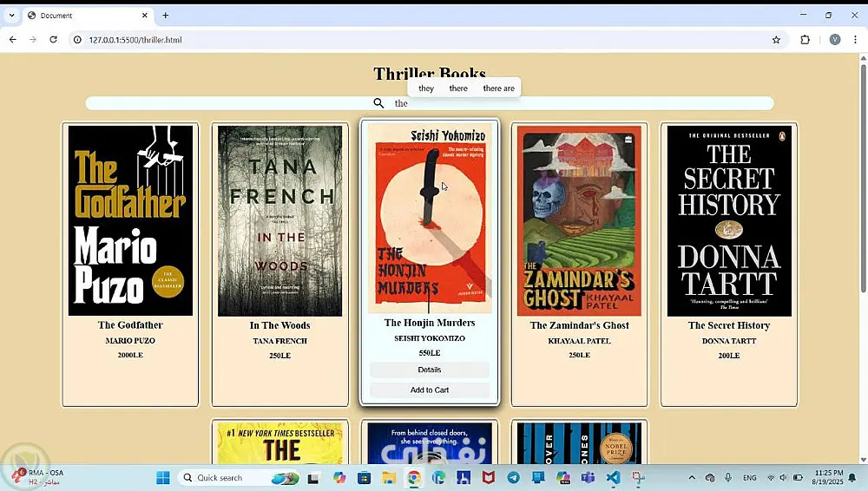This screenshot has height=491, width=868.
Task: Reload the thriller.html page
Action: 53,40
